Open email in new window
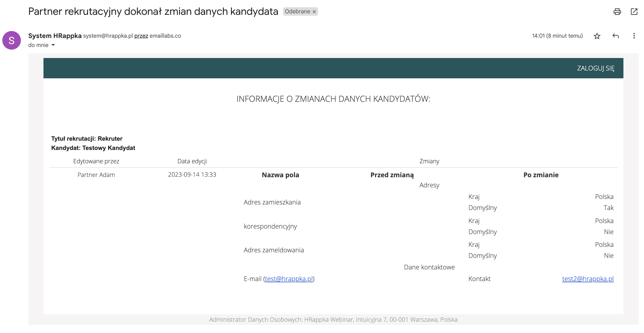644x333 pixels. pos(634,12)
